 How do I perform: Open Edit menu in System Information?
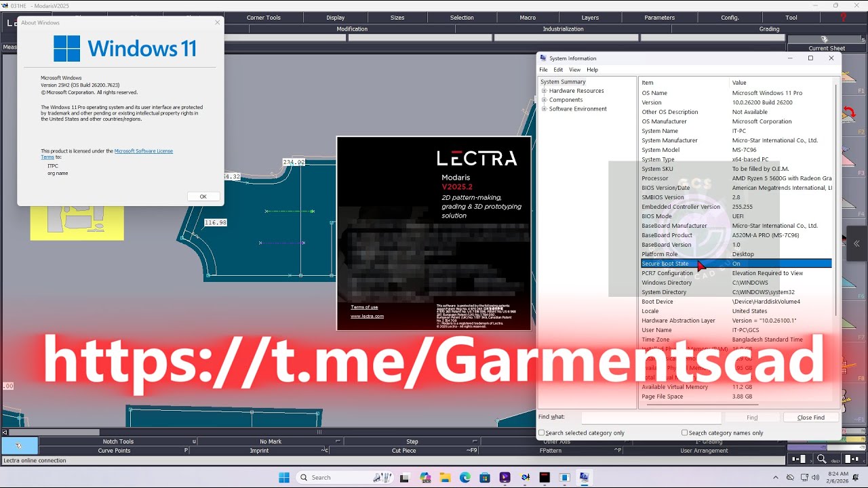(558, 70)
